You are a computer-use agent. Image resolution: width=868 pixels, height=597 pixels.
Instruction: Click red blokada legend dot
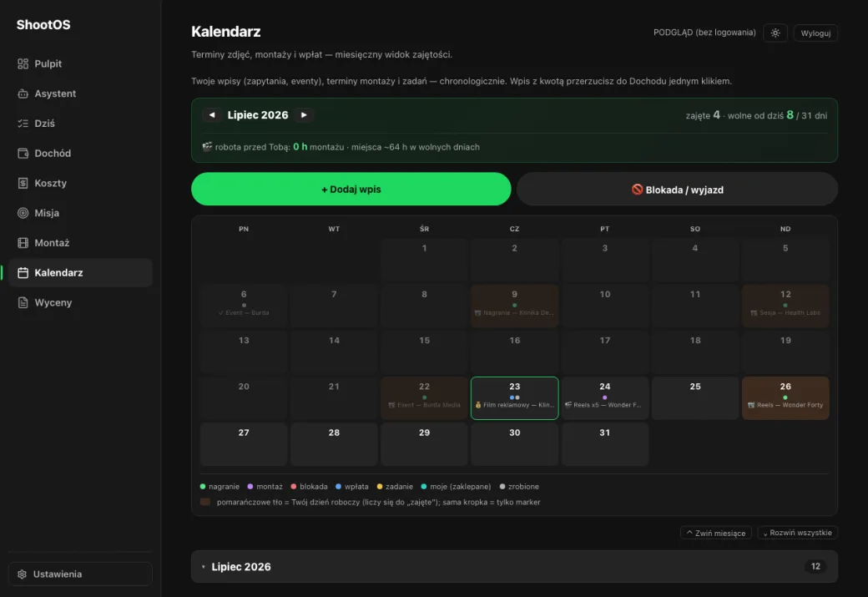294,486
